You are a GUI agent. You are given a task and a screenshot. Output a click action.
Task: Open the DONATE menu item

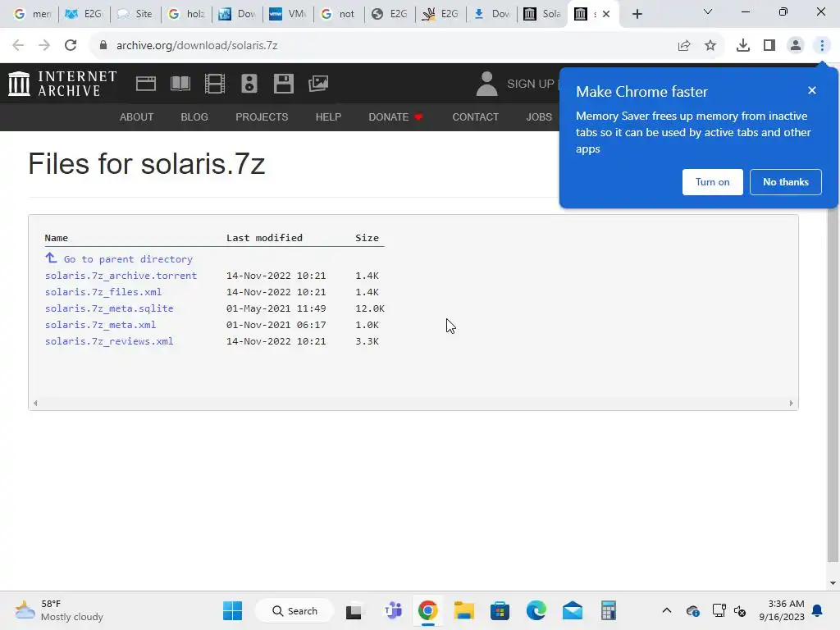[x=395, y=116]
